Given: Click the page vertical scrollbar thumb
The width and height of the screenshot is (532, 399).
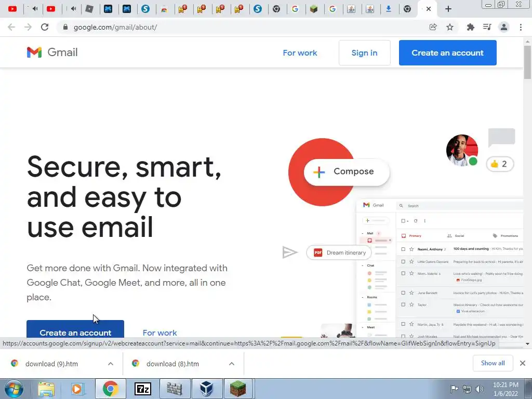Looking at the screenshot, I should click(x=527, y=62).
